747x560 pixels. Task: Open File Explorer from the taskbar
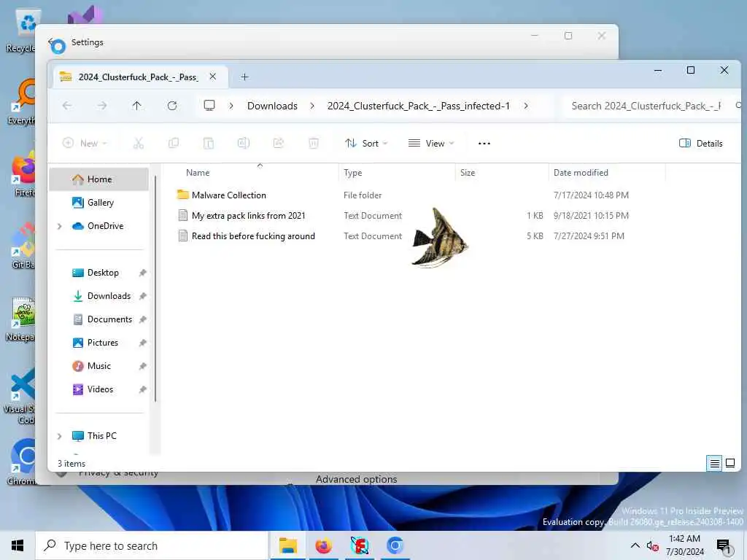[x=288, y=545]
